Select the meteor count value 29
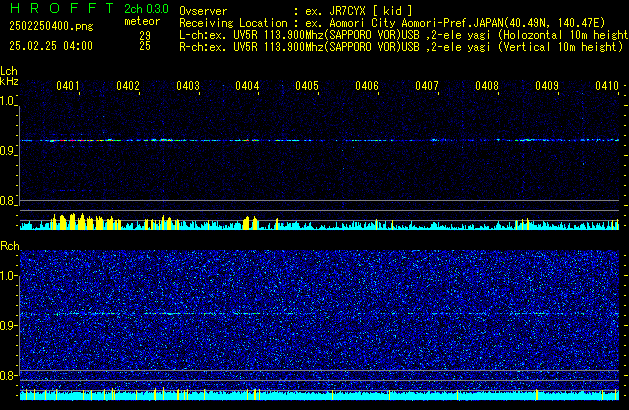Image resolution: width=629 pixels, height=410 pixels. pos(145,35)
